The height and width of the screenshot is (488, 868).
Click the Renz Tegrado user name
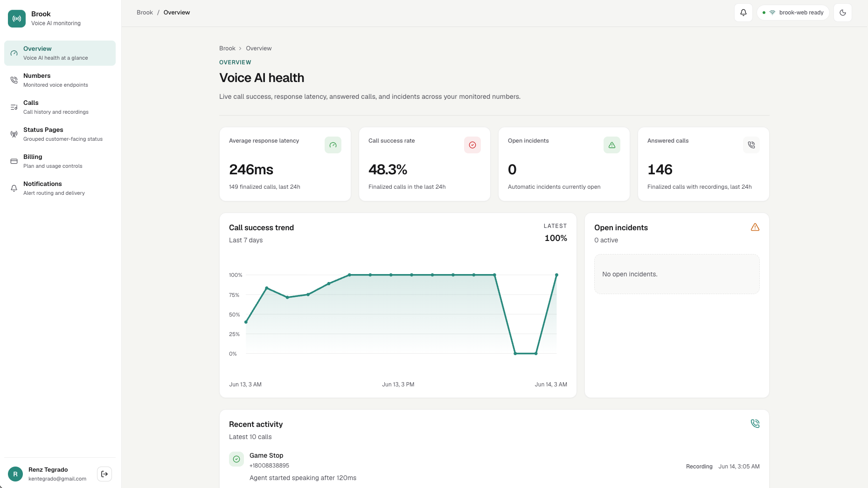click(x=48, y=470)
